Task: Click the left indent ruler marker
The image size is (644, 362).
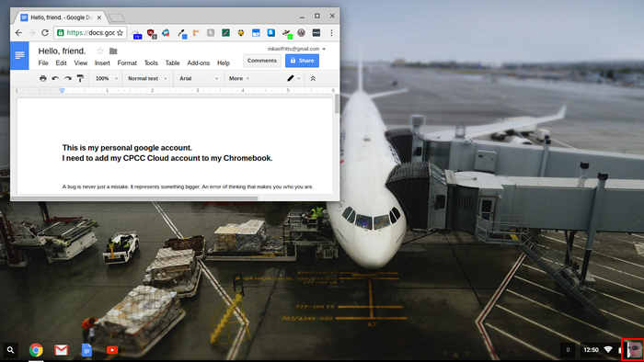Action: point(62,90)
